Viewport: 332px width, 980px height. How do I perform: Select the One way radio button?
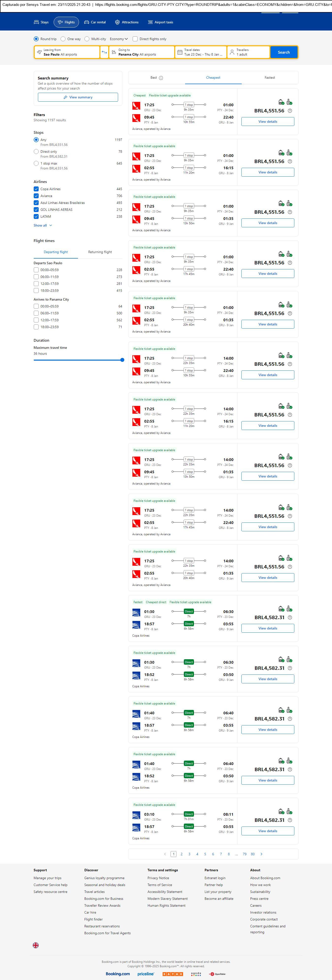pyautogui.click(x=63, y=39)
